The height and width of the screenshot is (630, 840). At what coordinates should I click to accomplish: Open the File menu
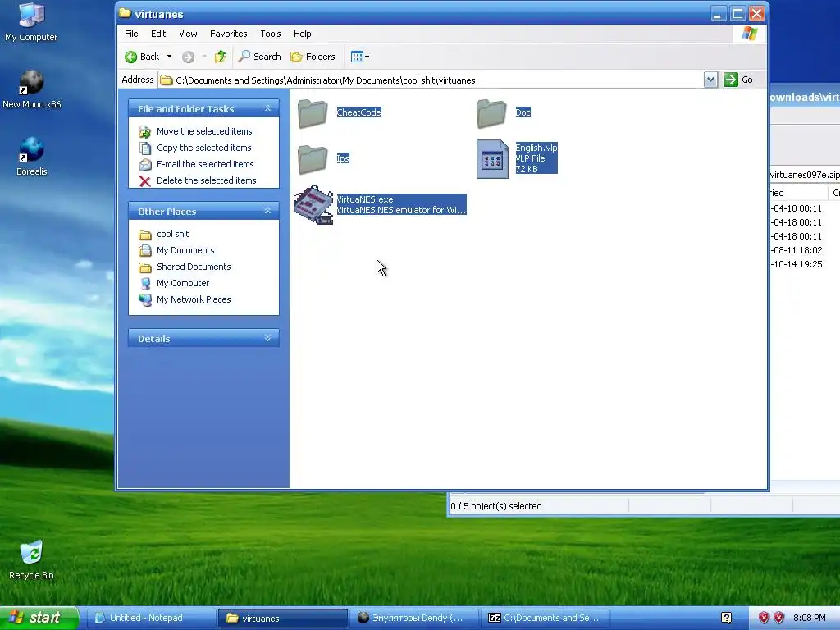click(131, 34)
